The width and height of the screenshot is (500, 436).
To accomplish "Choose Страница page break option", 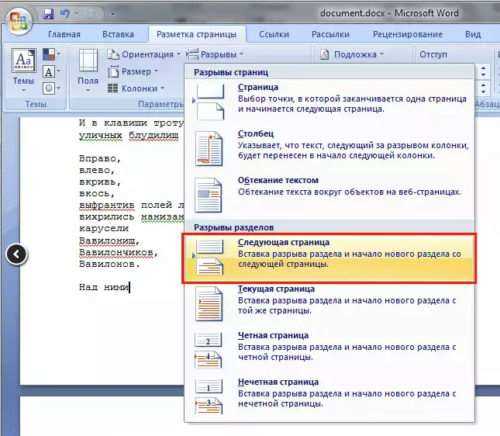I will [329, 102].
